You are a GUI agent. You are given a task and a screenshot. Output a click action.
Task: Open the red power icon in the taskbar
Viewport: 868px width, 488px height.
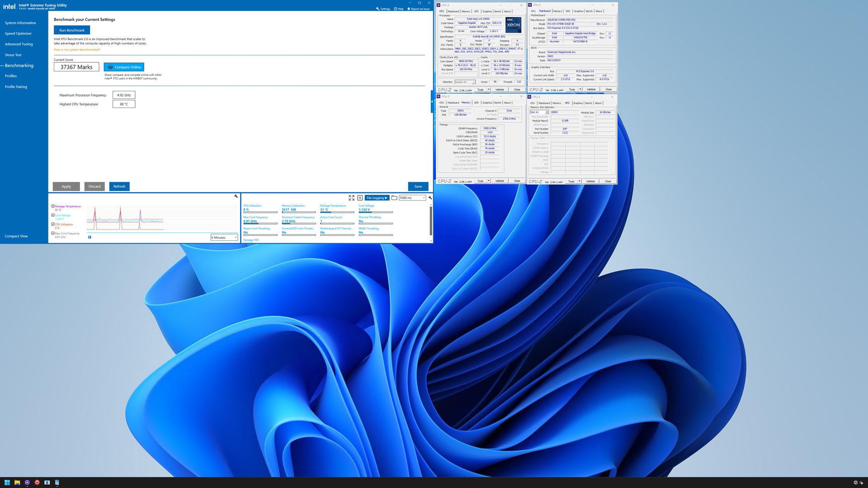click(x=37, y=483)
